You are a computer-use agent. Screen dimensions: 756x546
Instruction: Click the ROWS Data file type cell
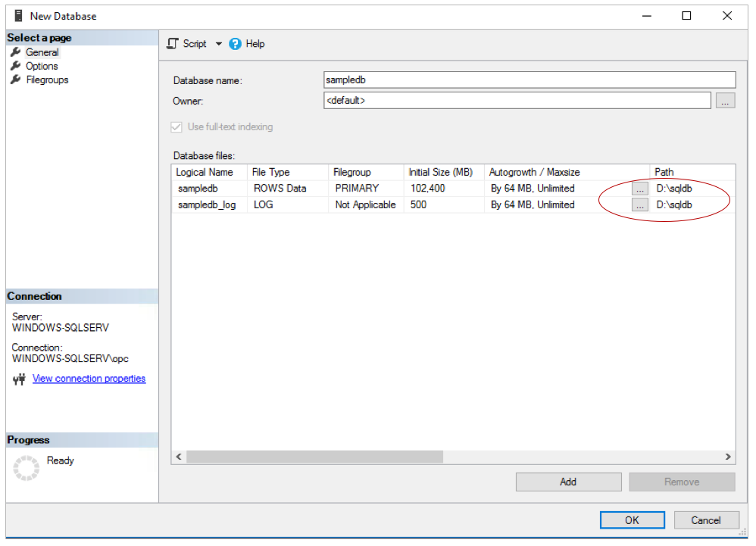[x=287, y=189]
